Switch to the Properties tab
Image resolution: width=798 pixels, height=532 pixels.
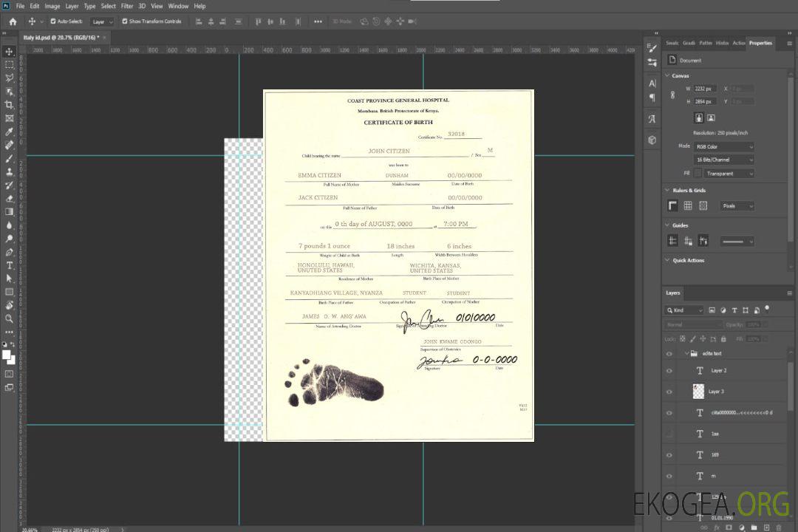760,44
